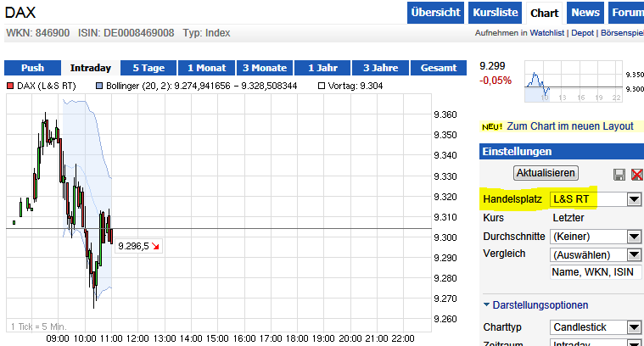Click the 1 Tick = 5 Min. note

tap(39, 326)
